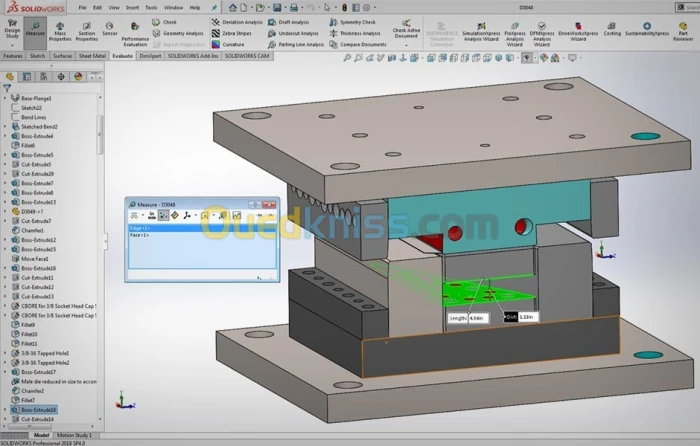
Task: Select Fillet6 in the feature tree
Action: tap(28, 146)
